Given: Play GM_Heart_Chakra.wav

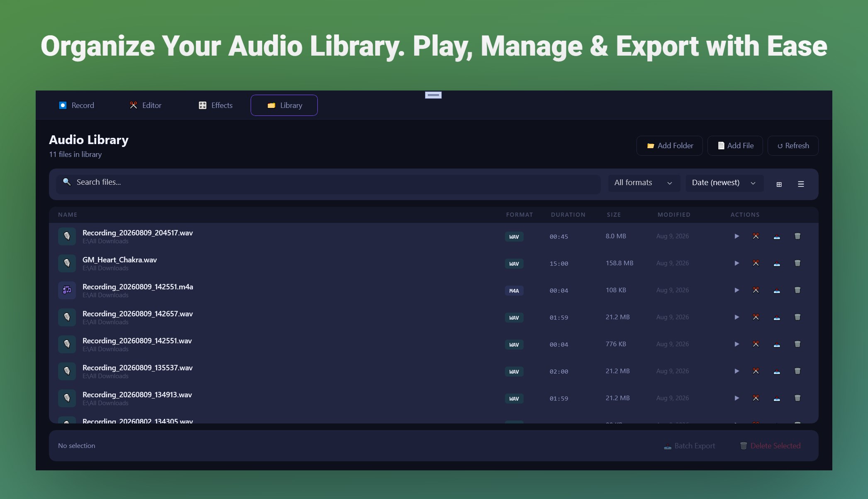Looking at the screenshot, I should (x=736, y=263).
